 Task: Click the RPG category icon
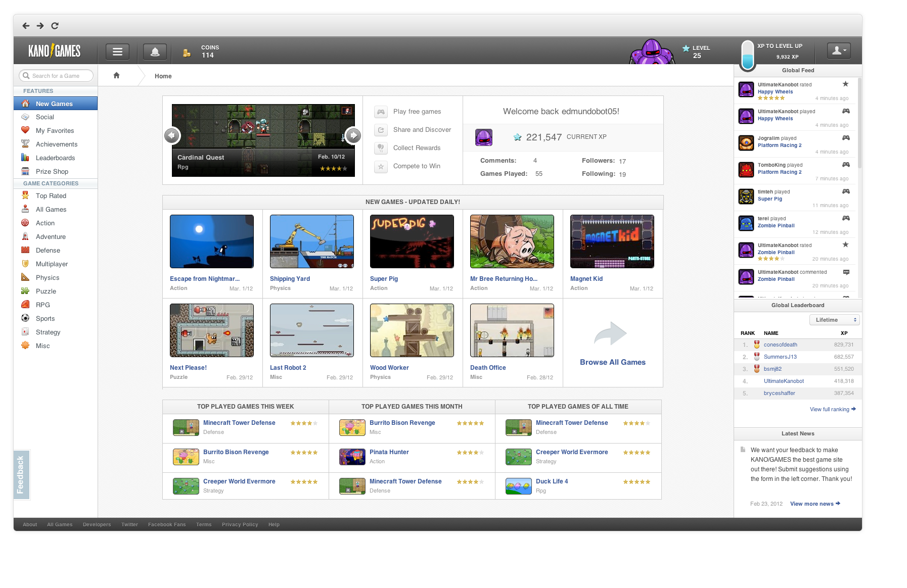25,305
